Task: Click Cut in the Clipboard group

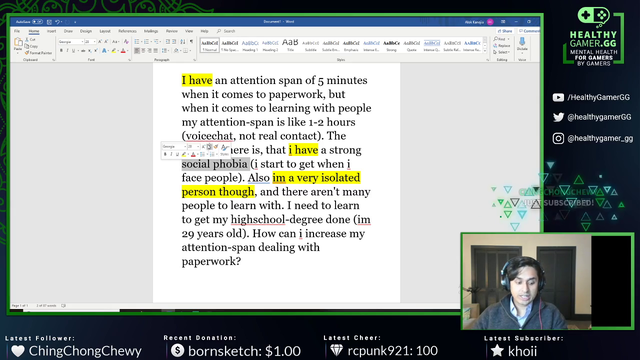Action: click(31, 40)
